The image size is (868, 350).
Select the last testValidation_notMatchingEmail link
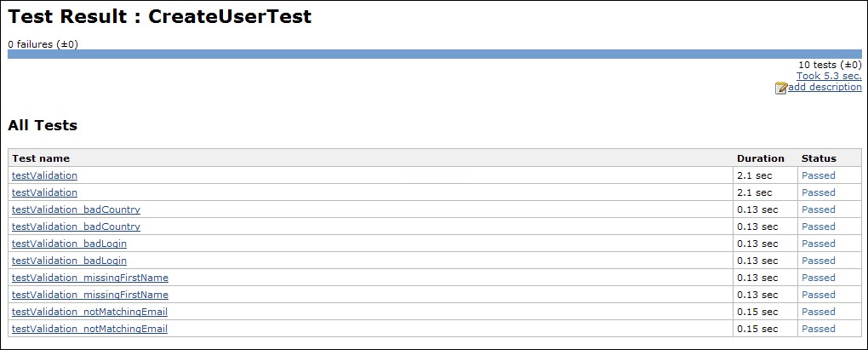(x=89, y=329)
